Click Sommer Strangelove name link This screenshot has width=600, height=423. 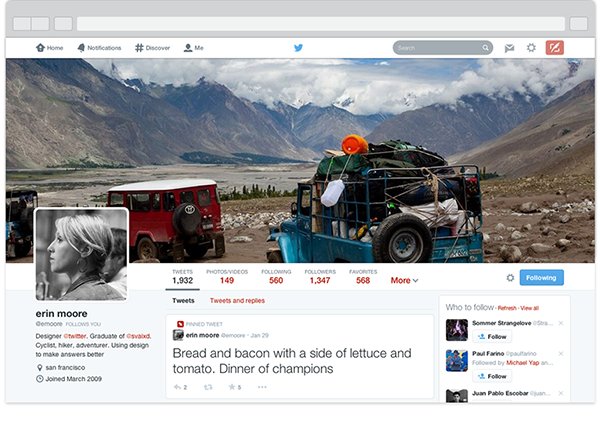click(x=501, y=323)
